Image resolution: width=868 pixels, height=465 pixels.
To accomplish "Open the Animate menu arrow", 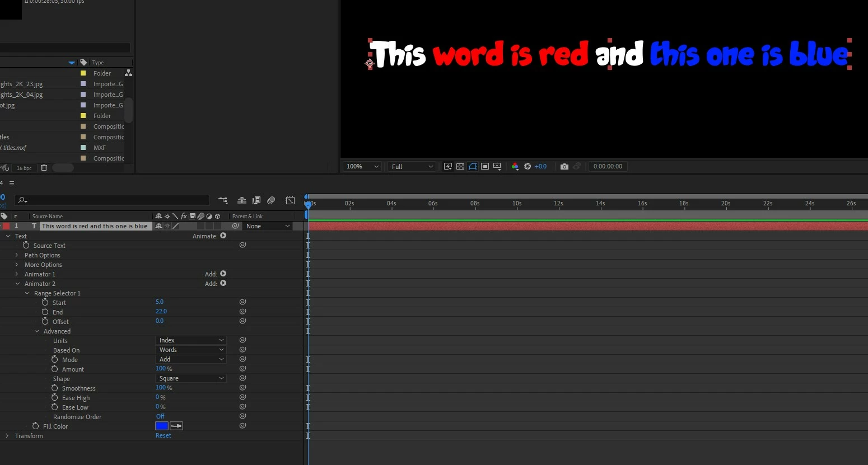I will click(223, 236).
